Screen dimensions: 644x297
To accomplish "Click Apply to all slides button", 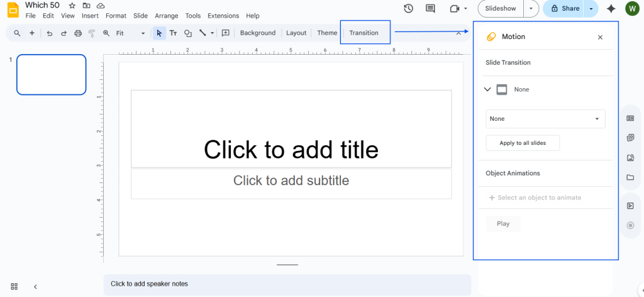I will point(523,143).
